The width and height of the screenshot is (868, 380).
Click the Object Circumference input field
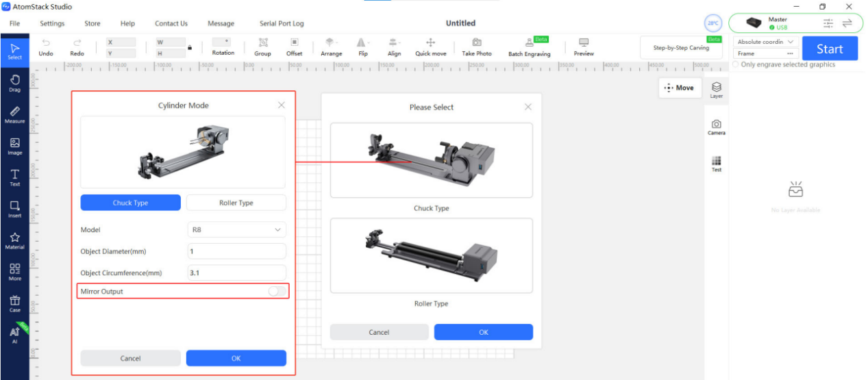click(236, 273)
